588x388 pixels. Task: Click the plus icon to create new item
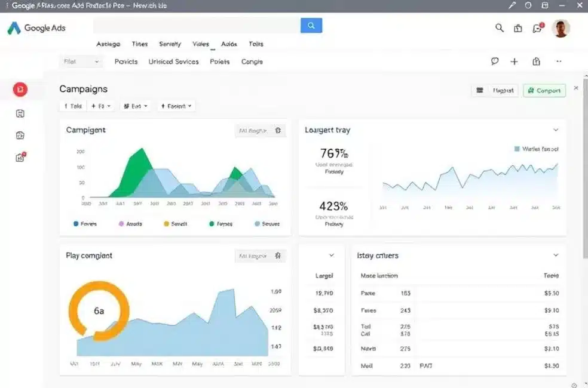tap(514, 61)
